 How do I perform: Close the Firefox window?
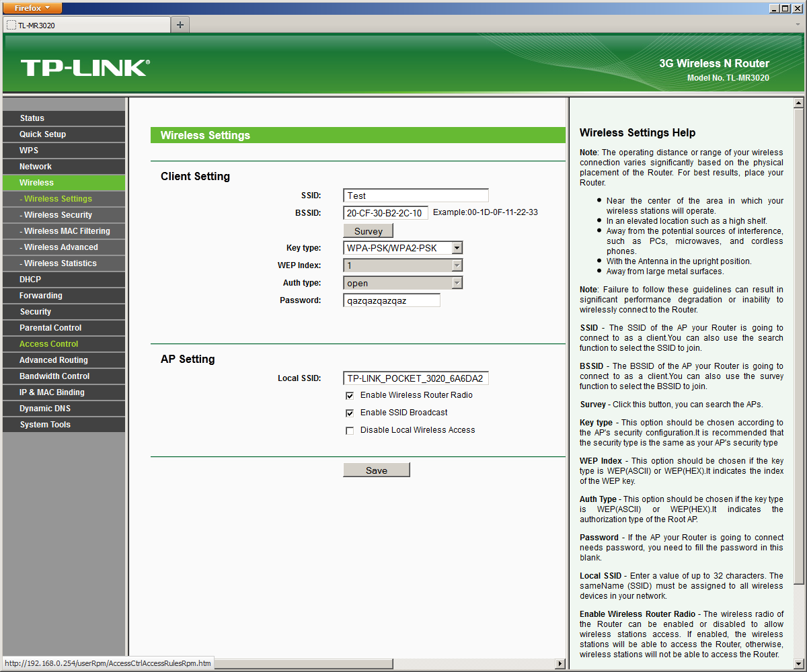(797, 8)
